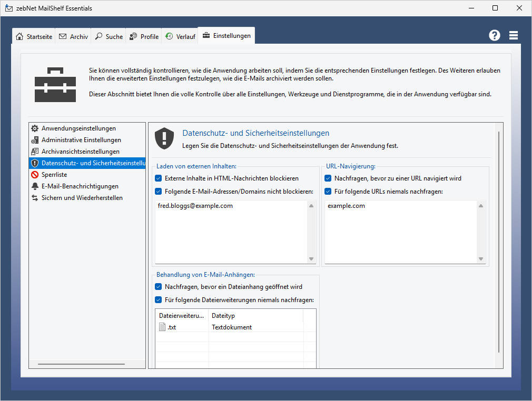The image size is (532, 401).
Task: Select the Administrative Einstellungen icon
Action: [x=35, y=140]
